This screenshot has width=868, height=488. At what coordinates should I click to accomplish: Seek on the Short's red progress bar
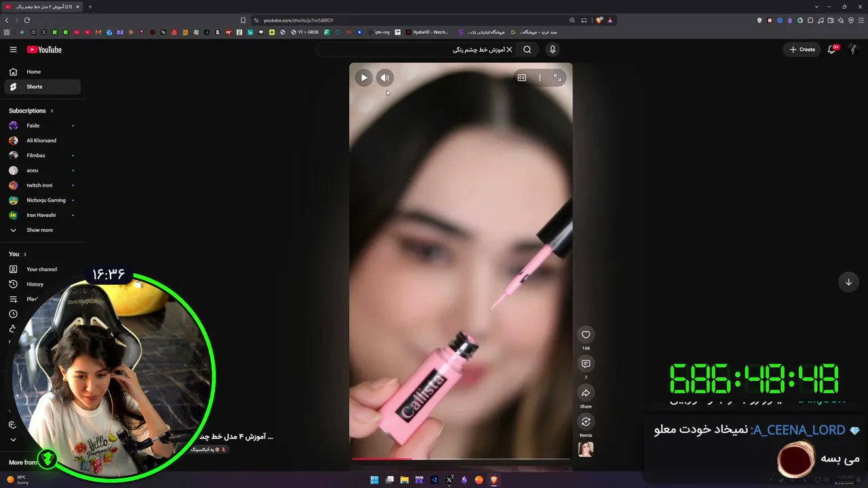[x=460, y=459]
